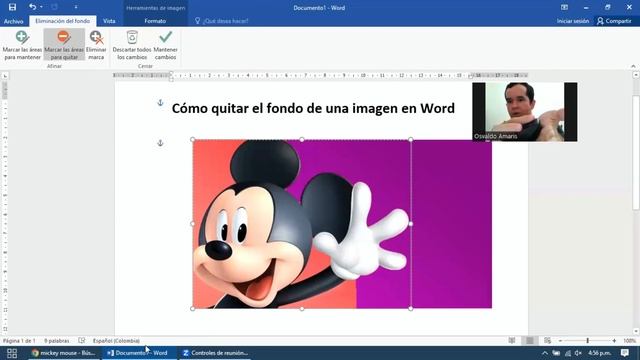The width and height of the screenshot is (640, 360).
Task: Switch to Print Layout view icon
Action: pos(529,340)
